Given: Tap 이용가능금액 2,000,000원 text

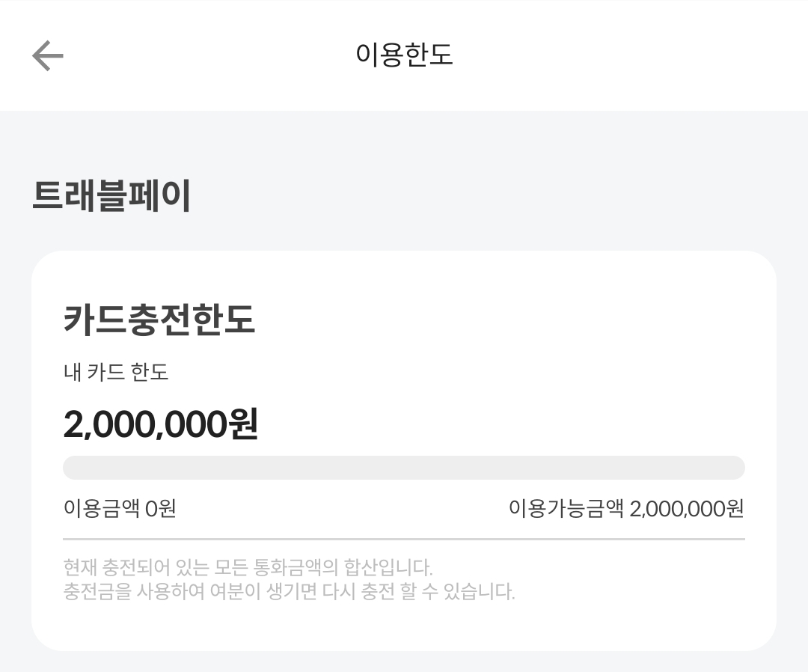Looking at the screenshot, I should pos(626,508).
